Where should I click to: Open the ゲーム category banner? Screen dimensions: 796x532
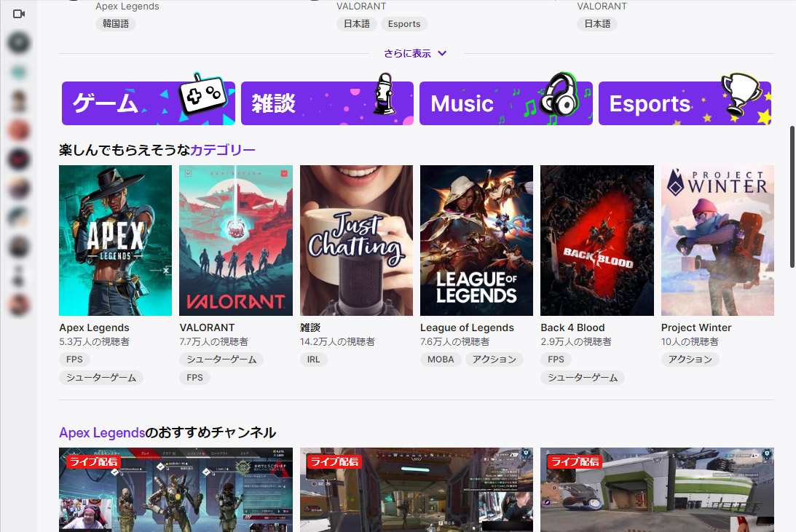(x=149, y=103)
